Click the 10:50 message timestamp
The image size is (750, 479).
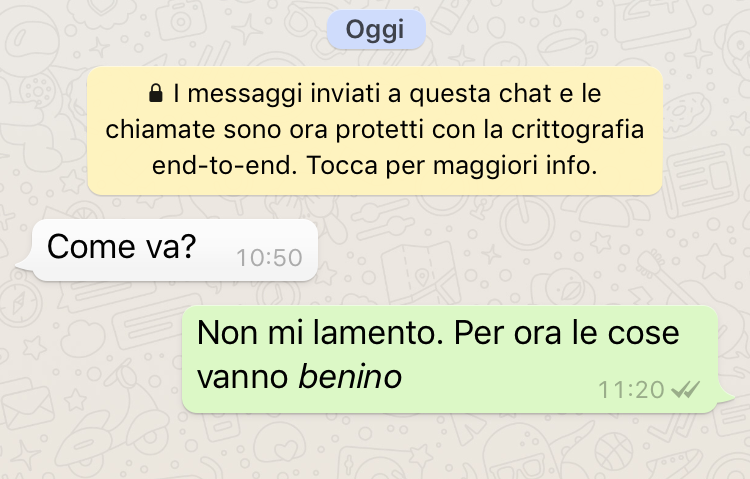coord(269,258)
